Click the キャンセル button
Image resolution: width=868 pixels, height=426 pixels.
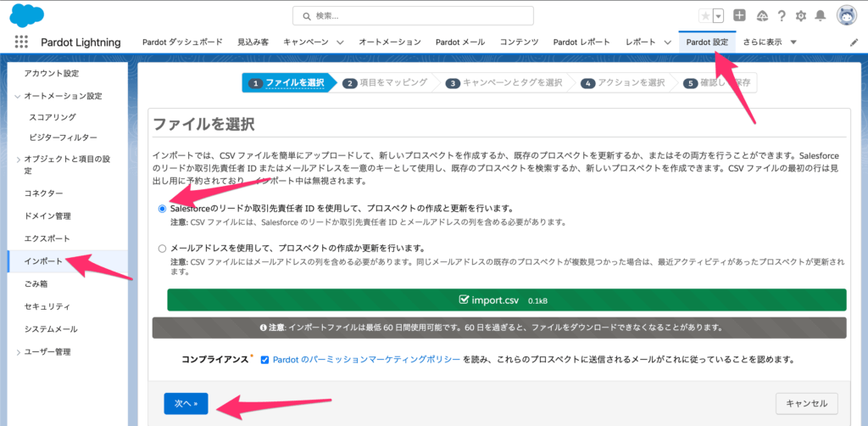(807, 404)
